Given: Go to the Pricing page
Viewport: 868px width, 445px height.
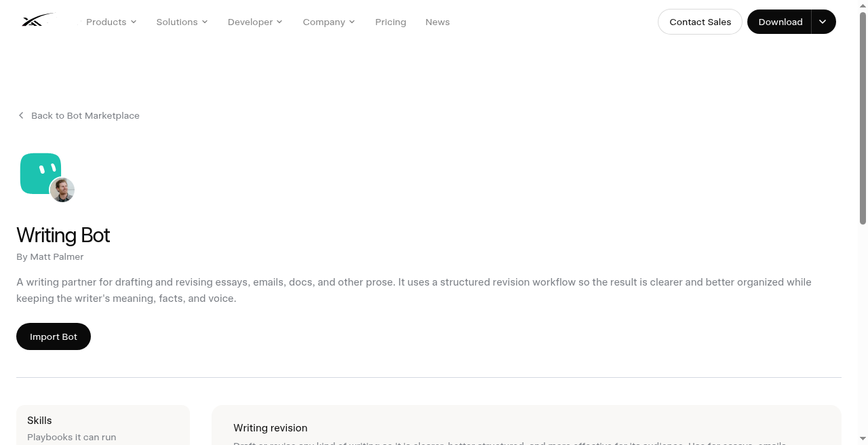Looking at the screenshot, I should 391,22.
